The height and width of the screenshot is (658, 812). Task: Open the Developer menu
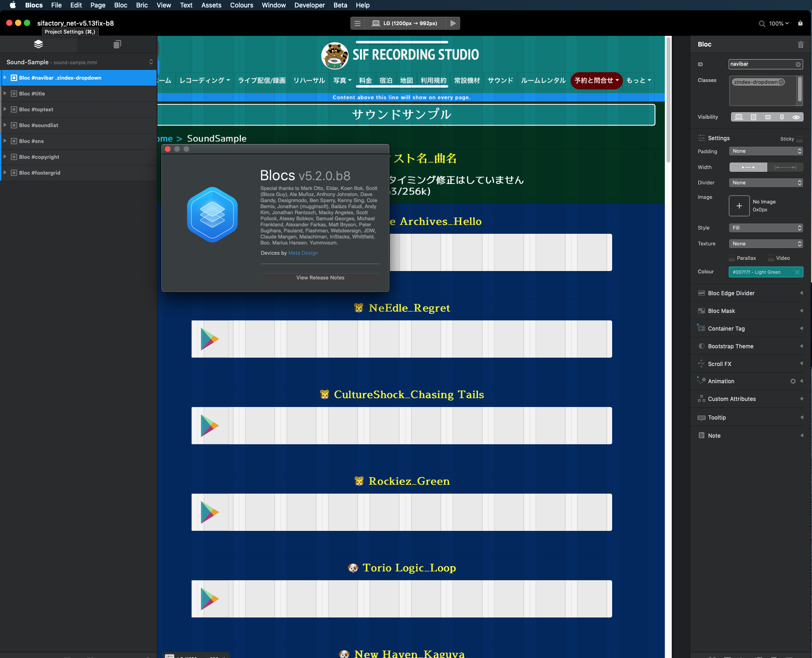309,5
